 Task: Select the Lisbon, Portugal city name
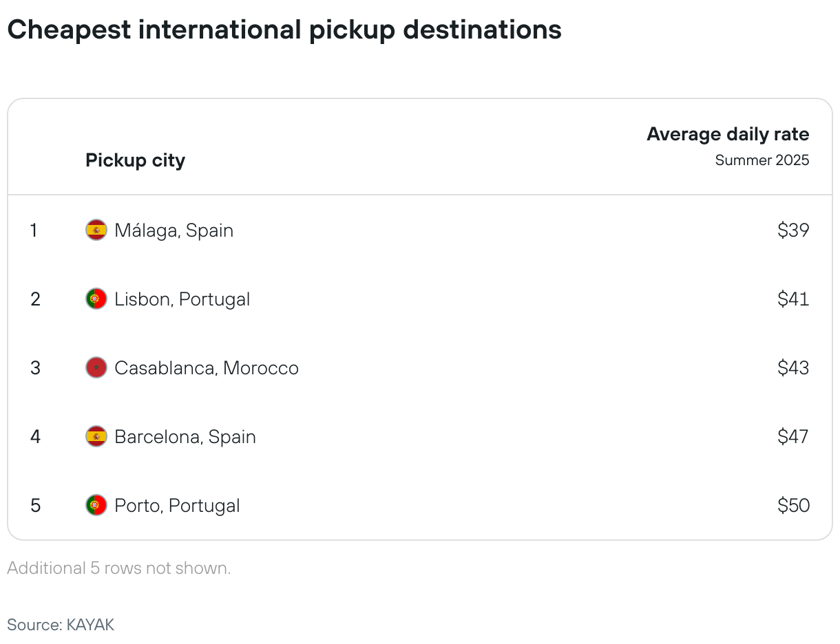pyautogui.click(x=182, y=299)
